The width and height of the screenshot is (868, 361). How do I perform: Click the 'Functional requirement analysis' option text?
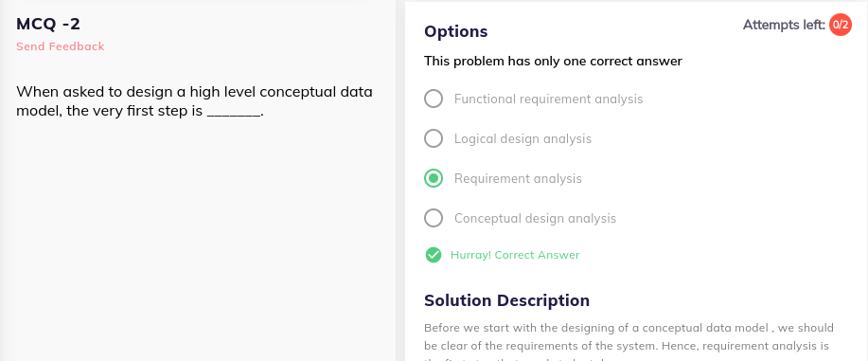point(549,99)
